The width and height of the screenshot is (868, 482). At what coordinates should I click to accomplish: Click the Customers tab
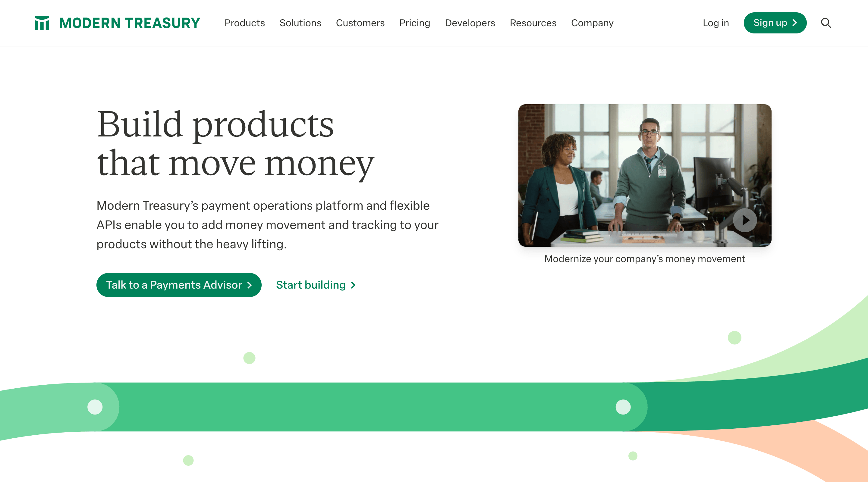tap(360, 23)
